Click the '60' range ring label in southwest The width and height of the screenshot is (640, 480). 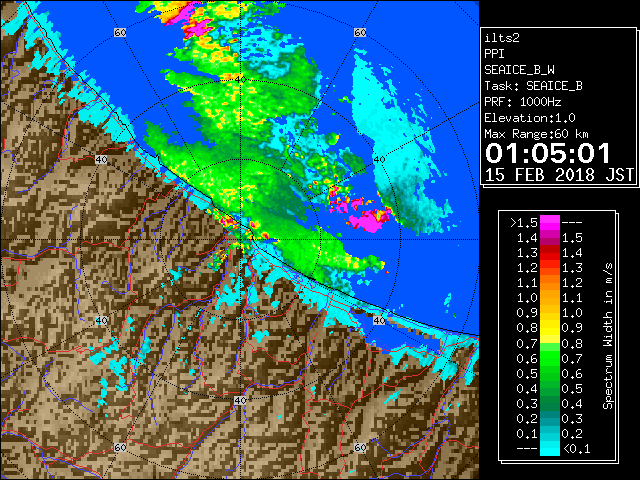120,447
